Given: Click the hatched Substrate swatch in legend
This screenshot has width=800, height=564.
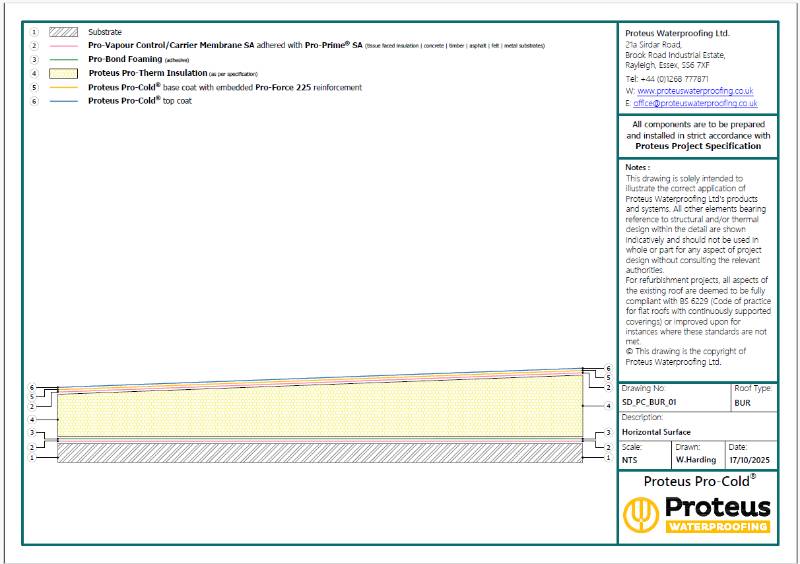Looking at the screenshot, I should coord(66,32).
